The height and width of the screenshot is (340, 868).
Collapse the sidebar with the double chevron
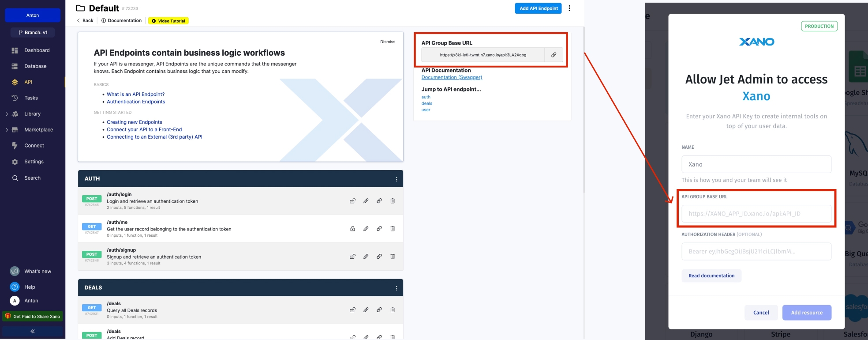click(x=32, y=331)
